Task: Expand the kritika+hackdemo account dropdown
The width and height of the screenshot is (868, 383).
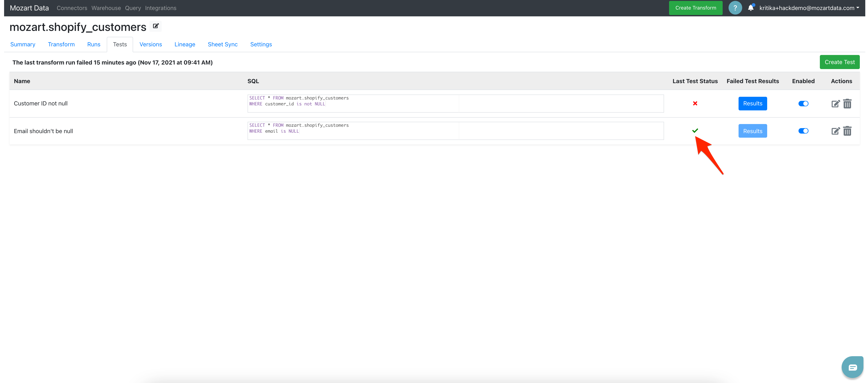Action: [x=809, y=8]
